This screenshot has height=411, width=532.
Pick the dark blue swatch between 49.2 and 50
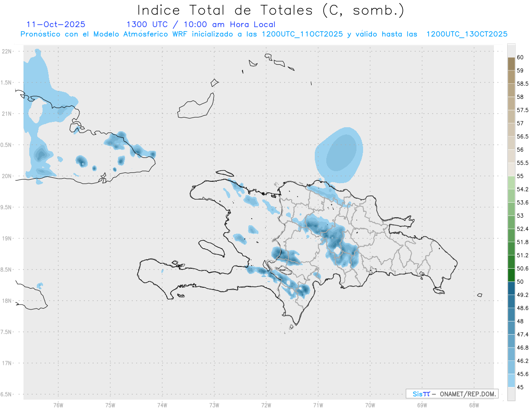pyautogui.click(x=511, y=288)
